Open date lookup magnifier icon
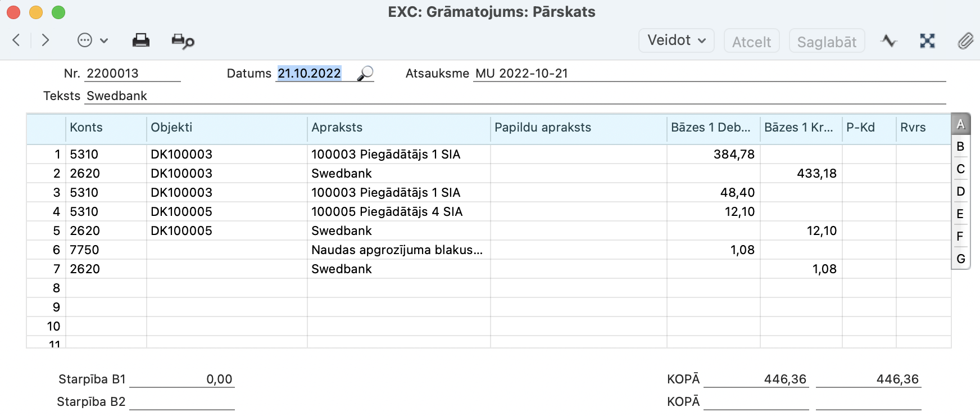The image size is (980, 416). [x=365, y=73]
